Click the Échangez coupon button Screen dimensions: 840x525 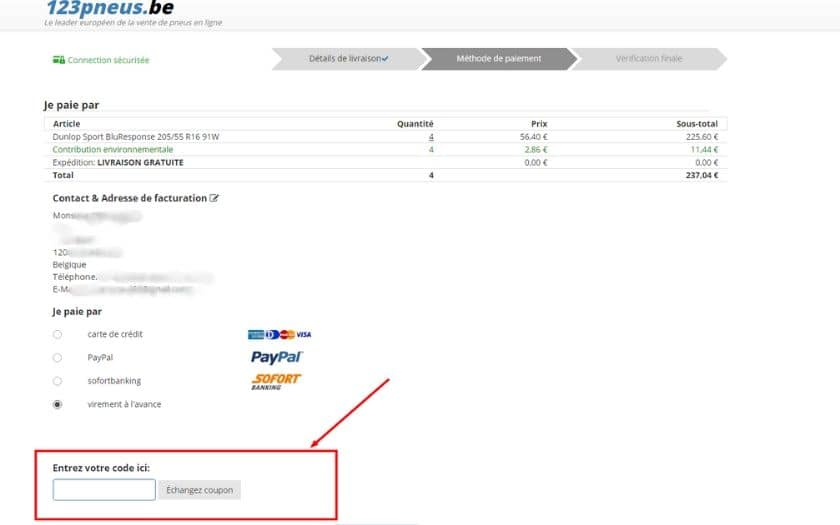coord(199,490)
